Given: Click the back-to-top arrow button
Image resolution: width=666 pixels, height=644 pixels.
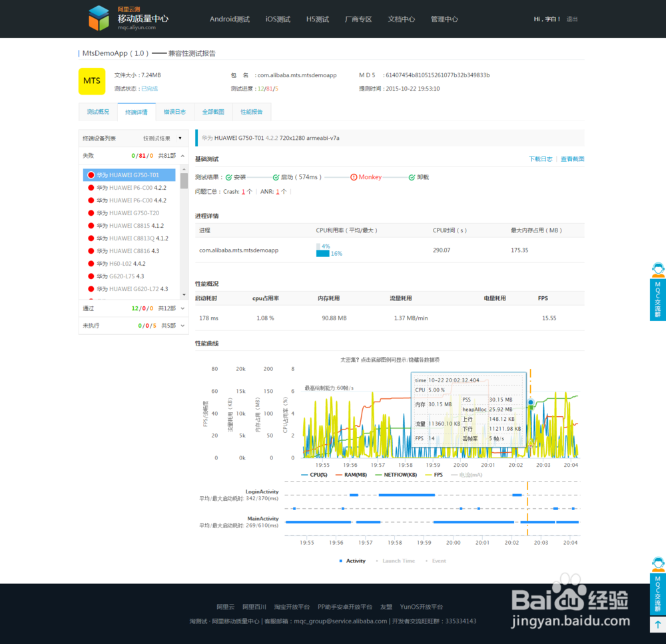Looking at the screenshot, I should pyautogui.click(x=657, y=625).
